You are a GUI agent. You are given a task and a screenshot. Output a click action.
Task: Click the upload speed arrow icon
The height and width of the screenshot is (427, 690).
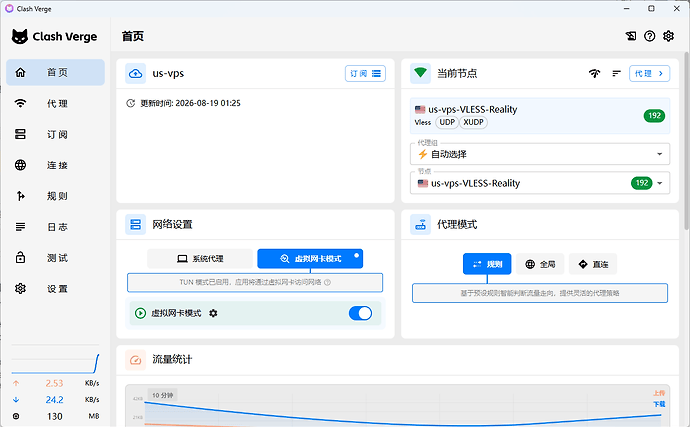tap(16, 383)
